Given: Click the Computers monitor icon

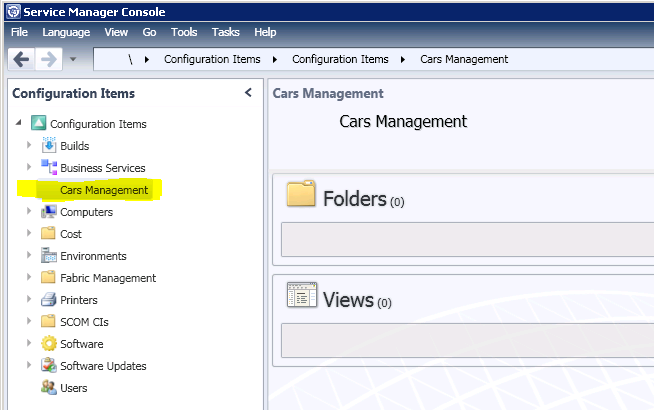Looking at the screenshot, I should 48,212.
